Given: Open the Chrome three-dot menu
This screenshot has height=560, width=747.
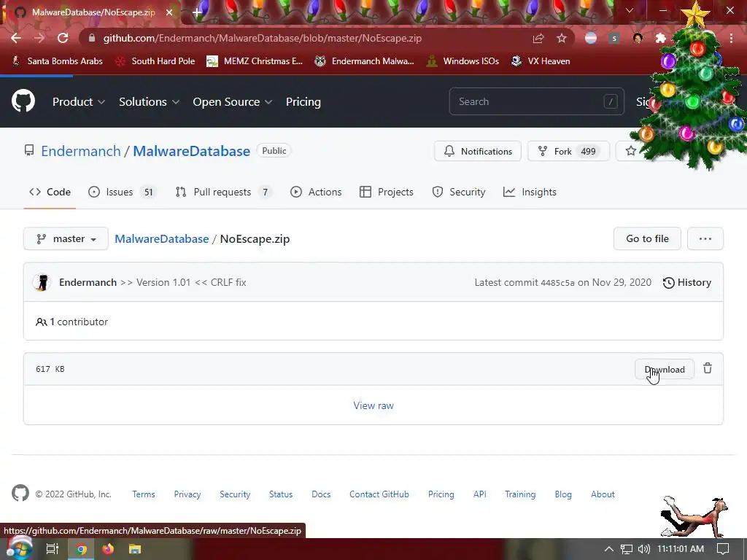Looking at the screenshot, I should [x=731, y=38].
